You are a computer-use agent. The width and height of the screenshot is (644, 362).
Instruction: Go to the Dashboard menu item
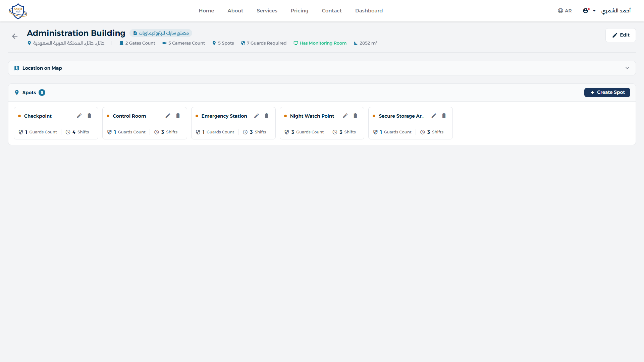(369, 10)
